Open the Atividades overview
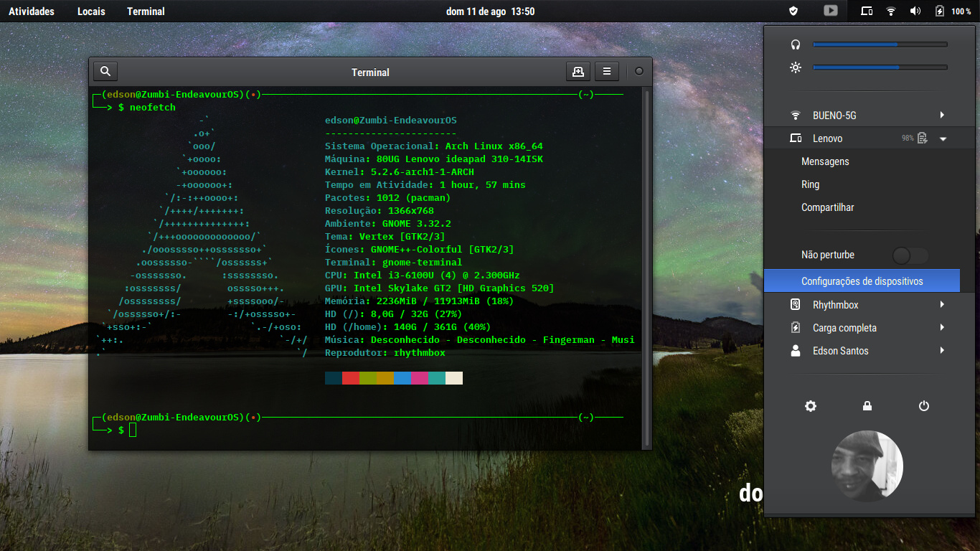The height and width of the screenshot is (551, 980). point(32,11)
